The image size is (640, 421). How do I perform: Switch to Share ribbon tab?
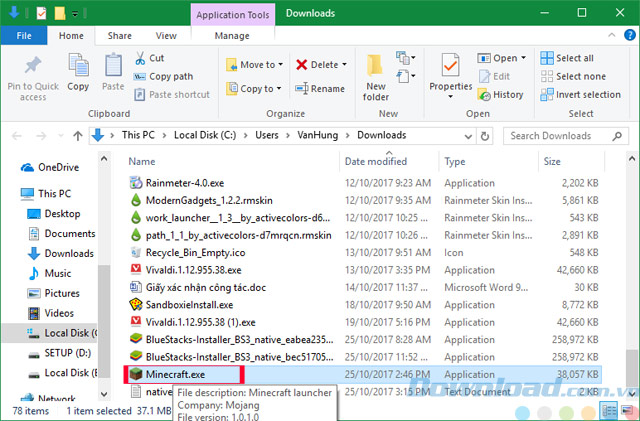click(120, 36)
